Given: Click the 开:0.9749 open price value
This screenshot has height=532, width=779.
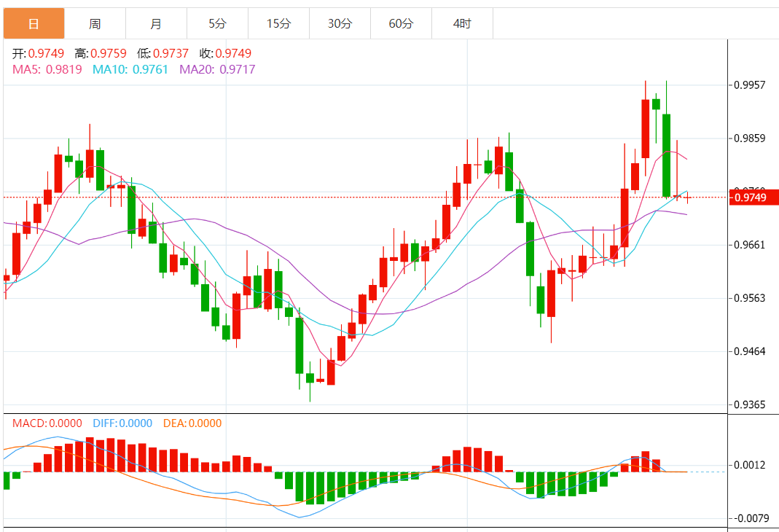Looking at the screenshot, I should (38, 53).
